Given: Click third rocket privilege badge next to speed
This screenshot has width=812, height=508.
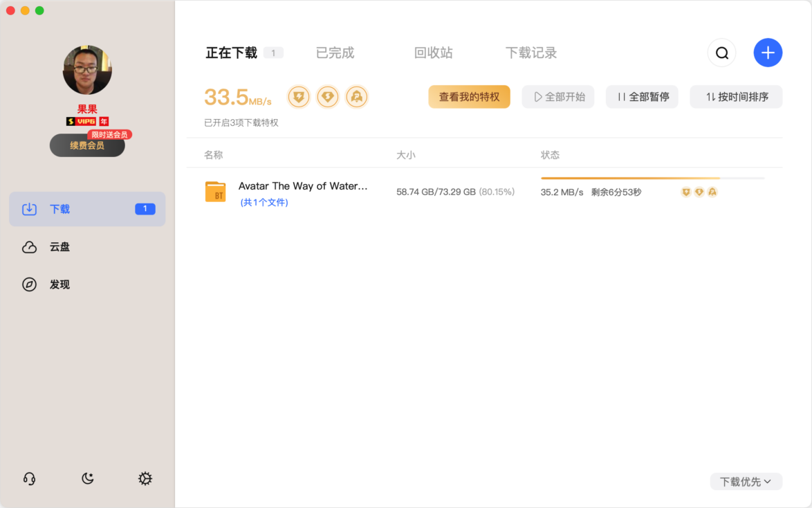Looking at the screenshot, I should pyautogui.click(x=357, y=97).
